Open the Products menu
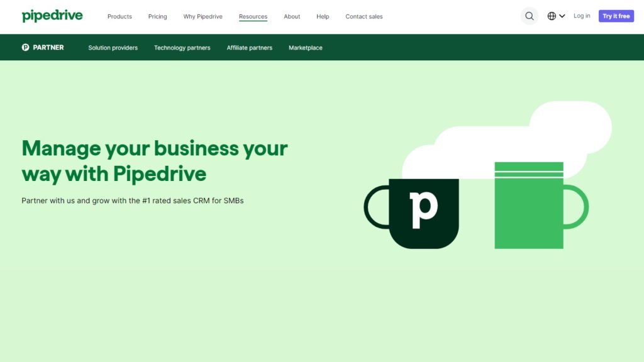 (119, 16)
